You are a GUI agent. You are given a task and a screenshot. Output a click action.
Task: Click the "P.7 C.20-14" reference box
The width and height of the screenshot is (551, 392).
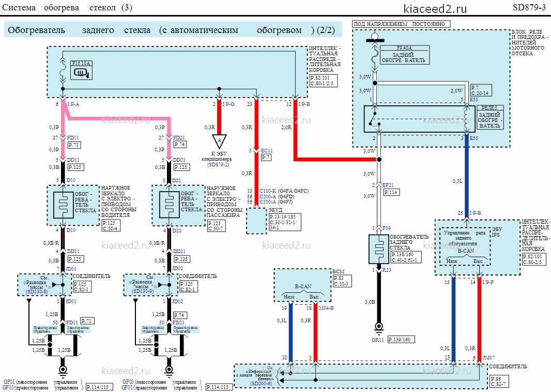point(481,90)
